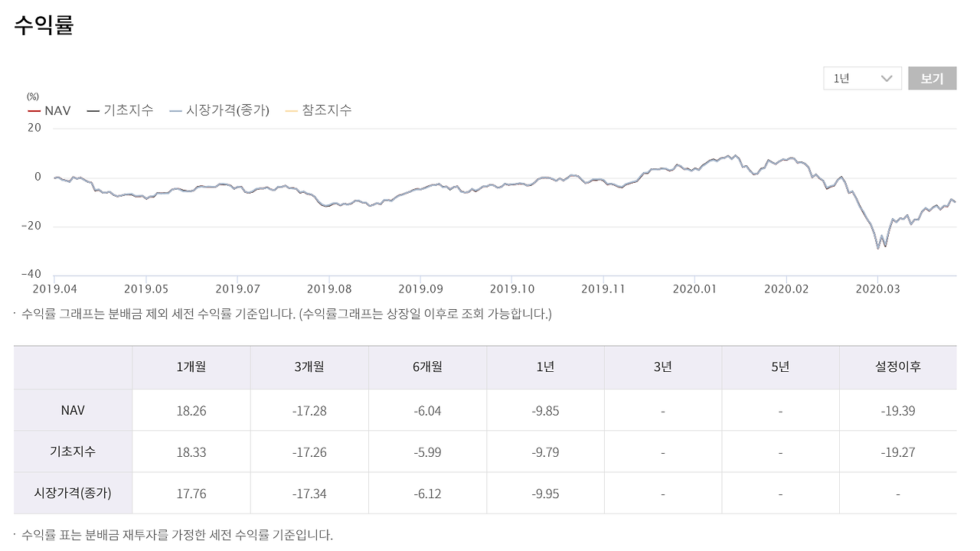Click the 2020.03 axis label on chart

(877, 289)
